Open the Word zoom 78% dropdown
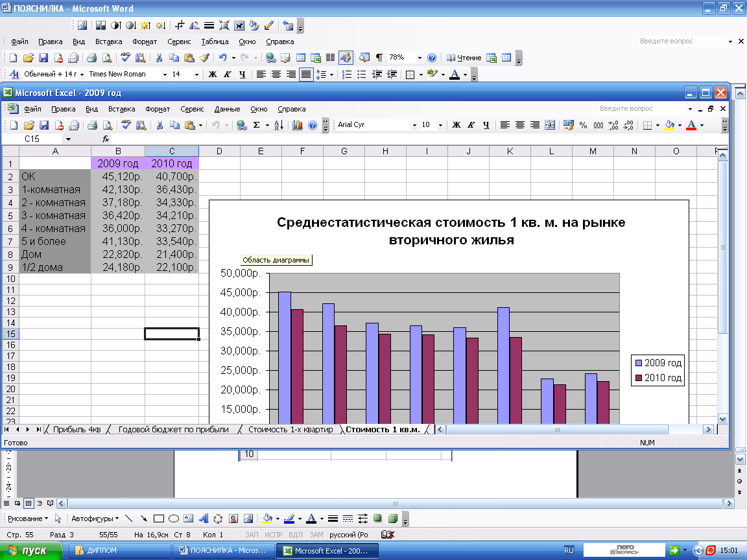Image resolution: width=747 pixels, height=560 pixels. click(419, 58)
